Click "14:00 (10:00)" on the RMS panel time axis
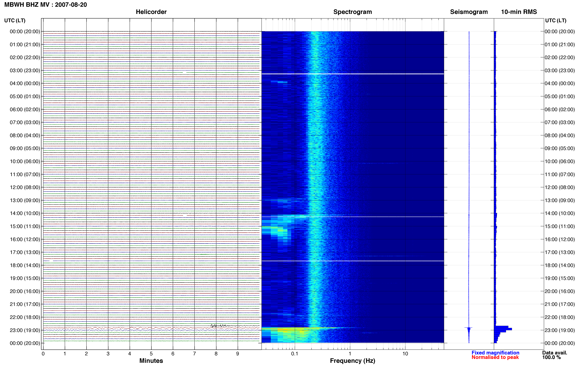The image size is (588, 368). (x=560, y=213)
